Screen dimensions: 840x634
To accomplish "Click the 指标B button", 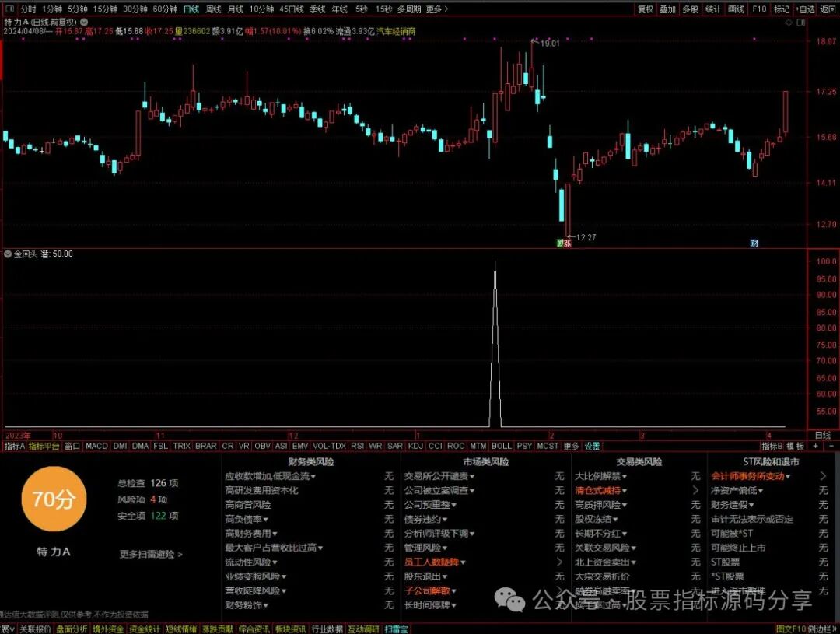I will [x=772, y=446].
